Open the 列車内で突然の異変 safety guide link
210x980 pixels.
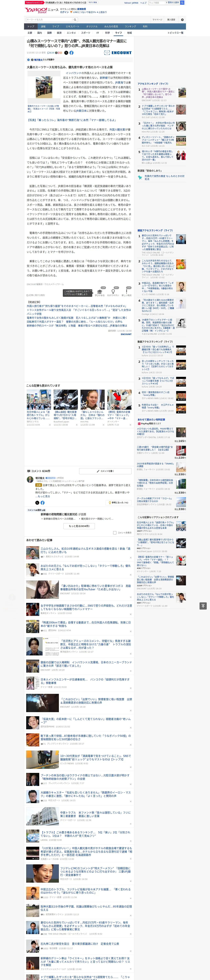coord(165,178)
